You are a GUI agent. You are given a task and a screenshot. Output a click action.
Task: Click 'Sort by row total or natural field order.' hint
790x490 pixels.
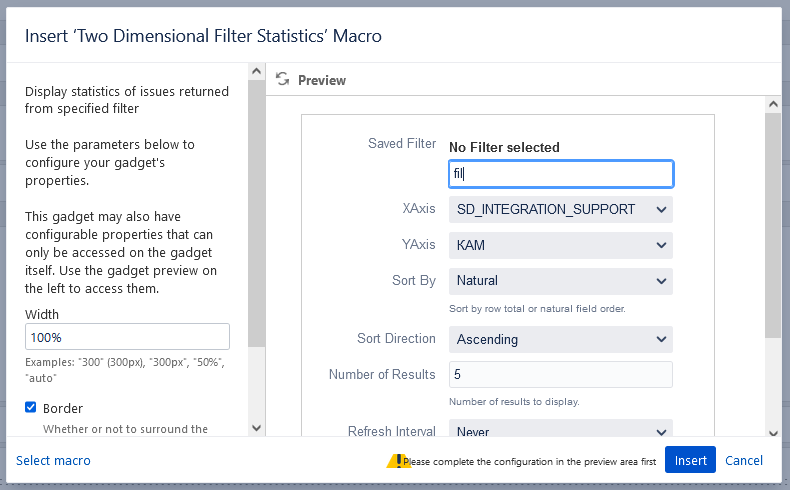tap(537, 309)
